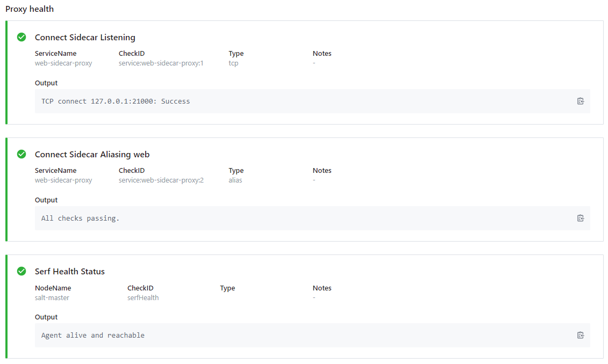This screenshot has width=608, height=364.
Task: Click the 'tcp' type value
Action: (x=233, y=63)
